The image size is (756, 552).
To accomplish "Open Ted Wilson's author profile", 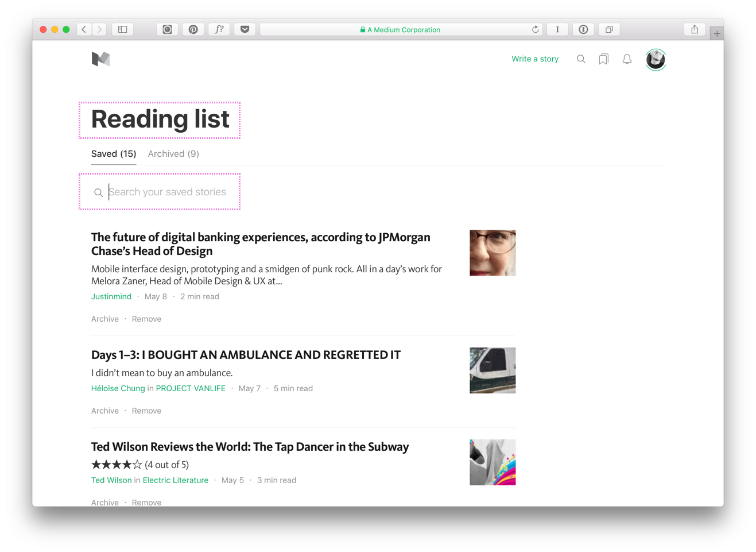I will click(x=111, y=480).
